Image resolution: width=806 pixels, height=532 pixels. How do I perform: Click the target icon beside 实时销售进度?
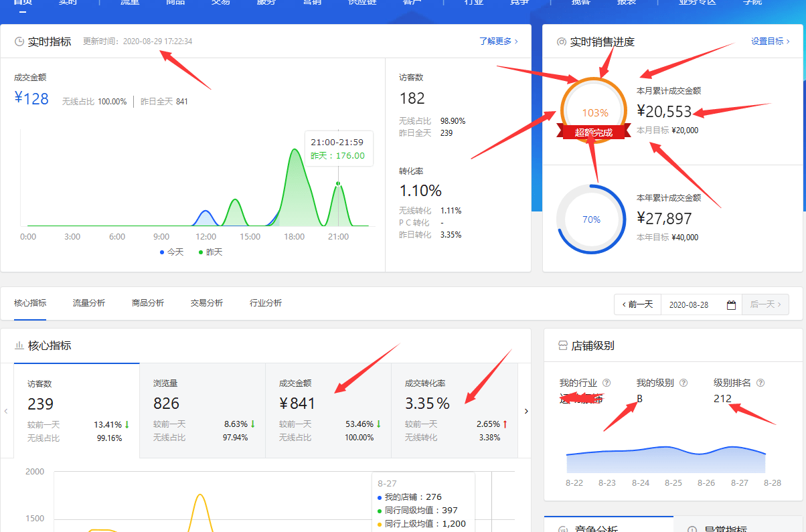click(561, 41)
